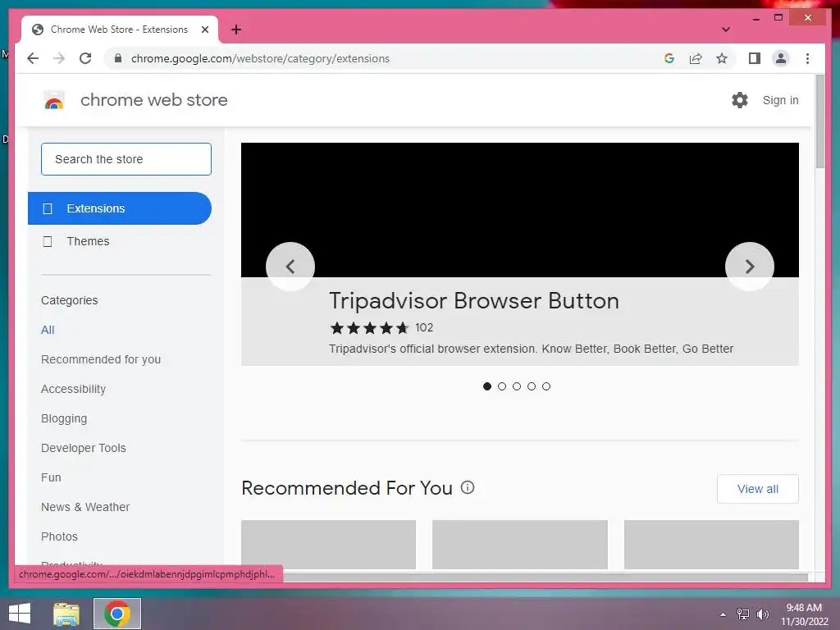
Task: Open the Chrome profile avatar menu
Action: [x=781, y=58]
